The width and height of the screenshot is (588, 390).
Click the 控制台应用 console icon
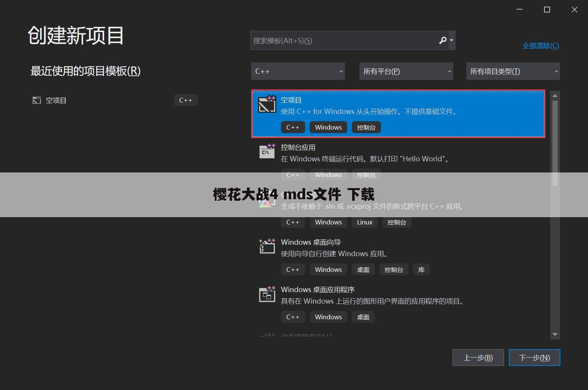click(x=267, y=151)
